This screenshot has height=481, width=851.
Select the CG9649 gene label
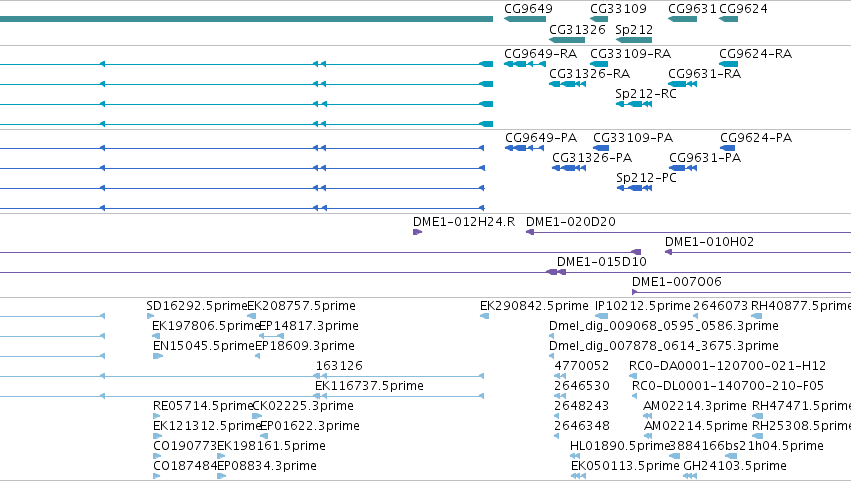click(528, 9)
